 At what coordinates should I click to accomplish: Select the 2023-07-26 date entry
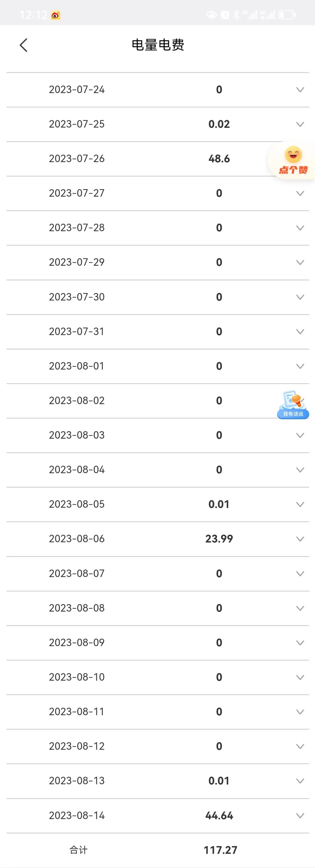[77, 158]
